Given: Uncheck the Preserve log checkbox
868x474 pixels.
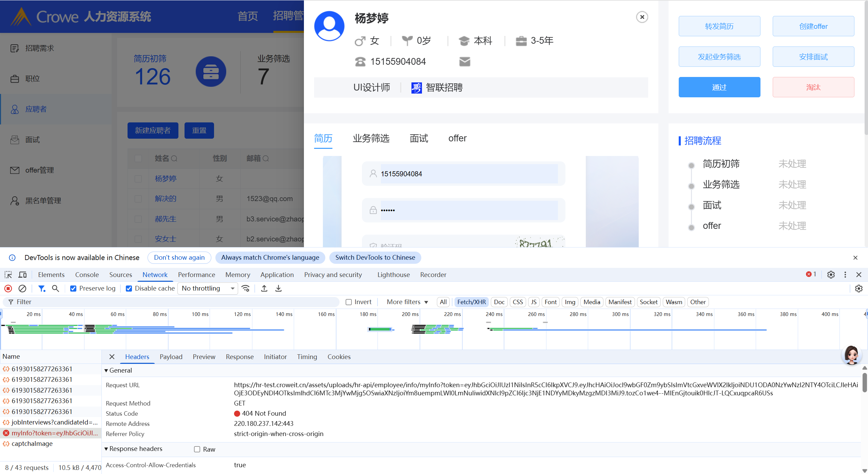Looking at the screenshot, I should tap(73, 289).
